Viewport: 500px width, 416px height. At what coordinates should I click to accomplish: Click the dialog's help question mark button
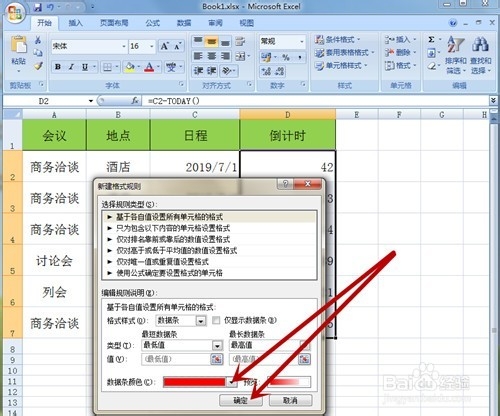tap(285, 184)
